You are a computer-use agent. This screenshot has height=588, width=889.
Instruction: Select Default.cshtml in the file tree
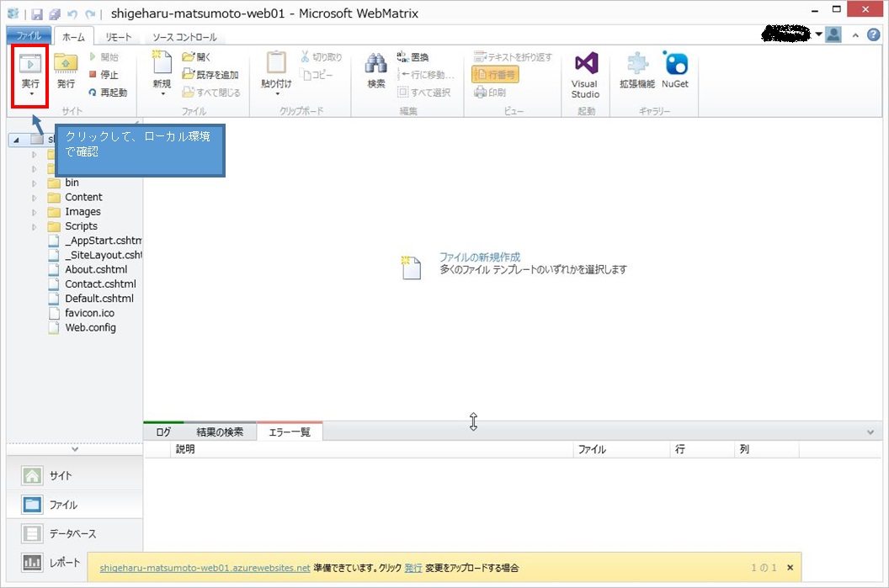99,299
